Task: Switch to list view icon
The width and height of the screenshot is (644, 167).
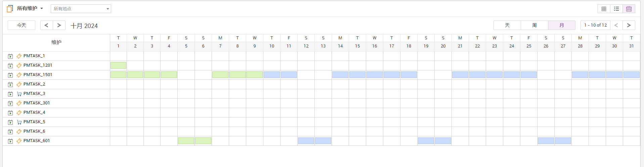Action: (616, 9)
